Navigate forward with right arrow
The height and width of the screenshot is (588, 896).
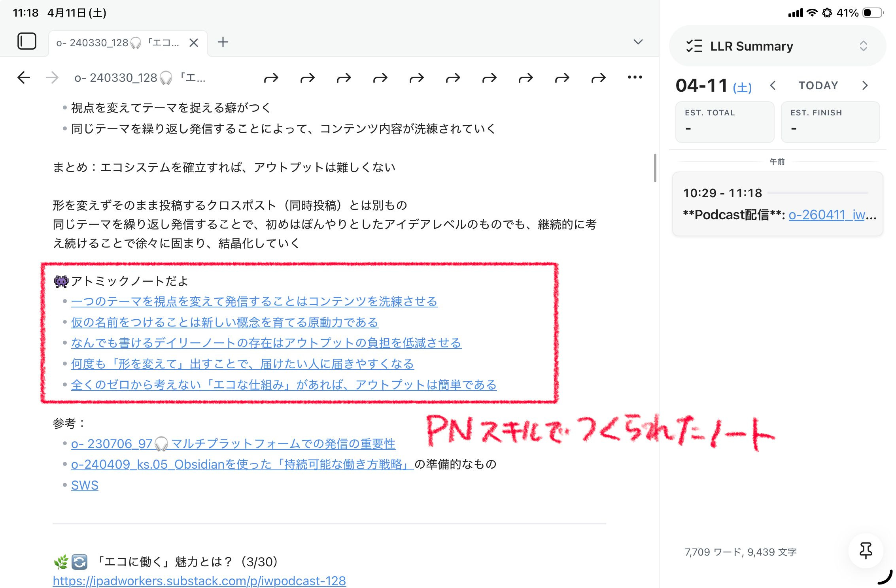click(52, 77)
